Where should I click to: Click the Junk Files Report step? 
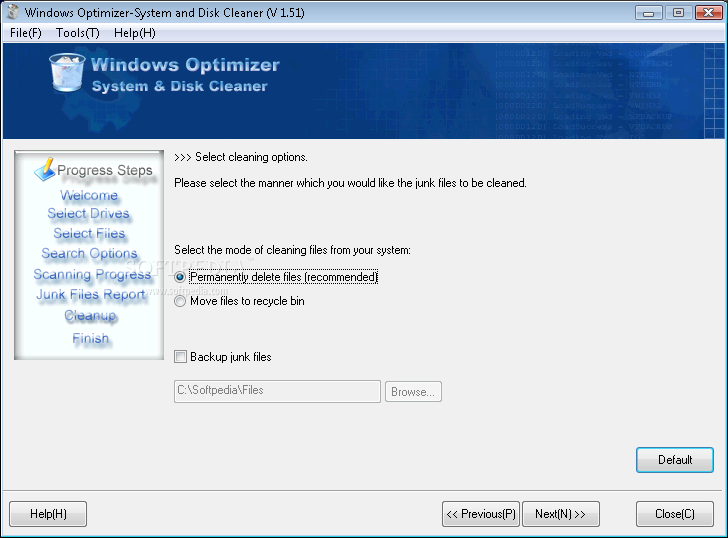point(91,295)
